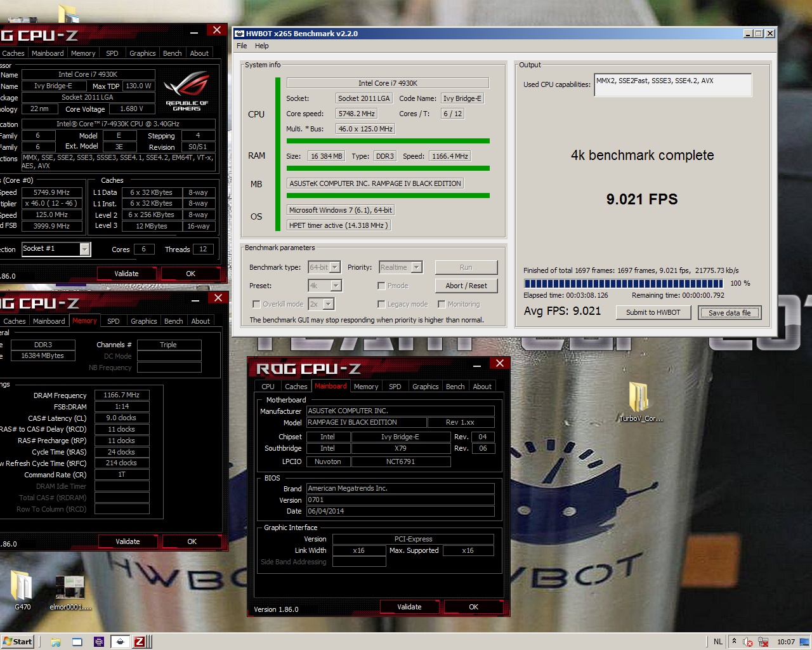The width and height of the screenshot is (812, 650).
Task: Activate the HWBOT x265 taskbar button
Action: (121, 642)
